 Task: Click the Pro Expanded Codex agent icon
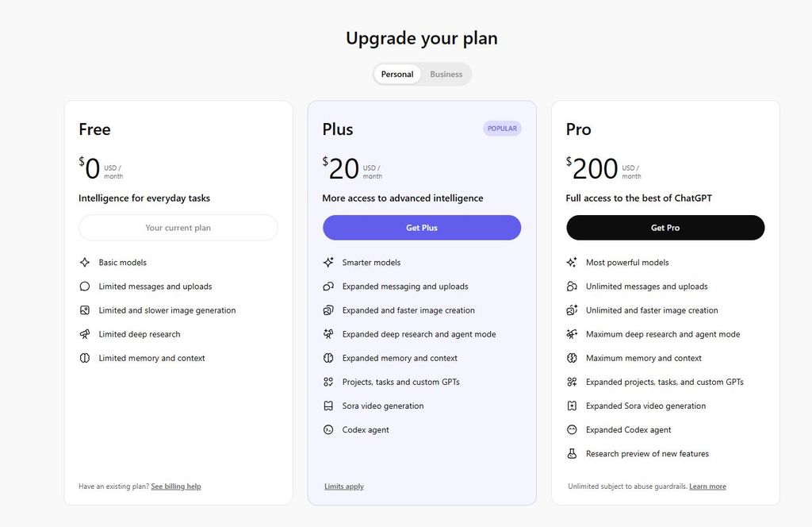[x=572, y=429]
